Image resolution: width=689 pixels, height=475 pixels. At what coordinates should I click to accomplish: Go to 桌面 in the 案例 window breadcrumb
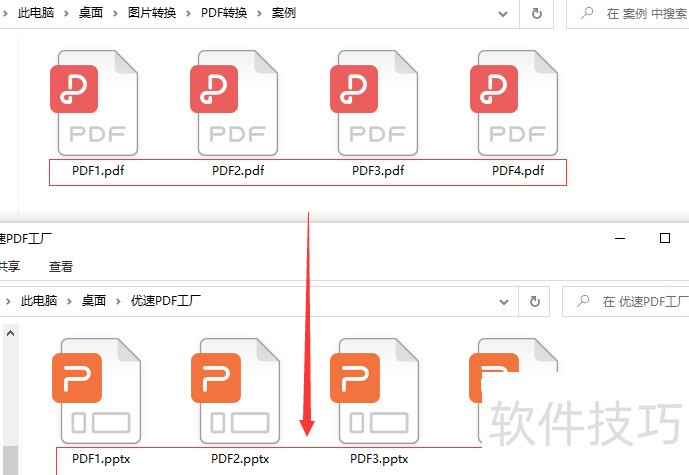[x=91, y=13]
